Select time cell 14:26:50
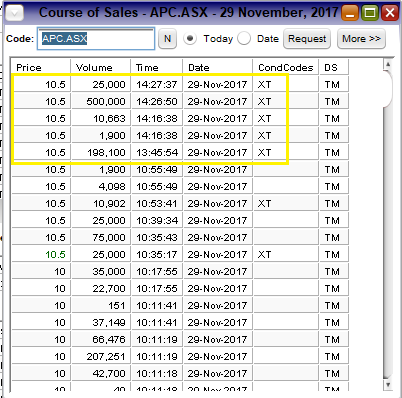The width and height of the screenshot is (402, 398). tap(157, 102)
